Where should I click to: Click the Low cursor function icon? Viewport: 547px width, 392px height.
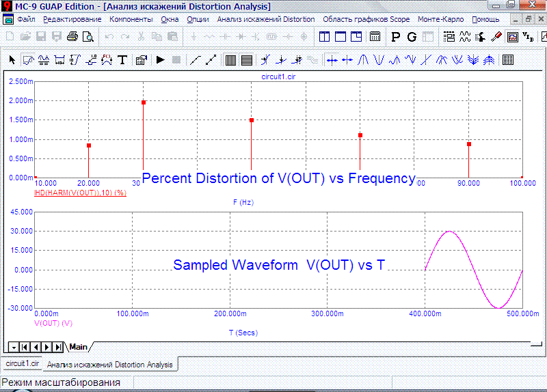pos(411,60)
